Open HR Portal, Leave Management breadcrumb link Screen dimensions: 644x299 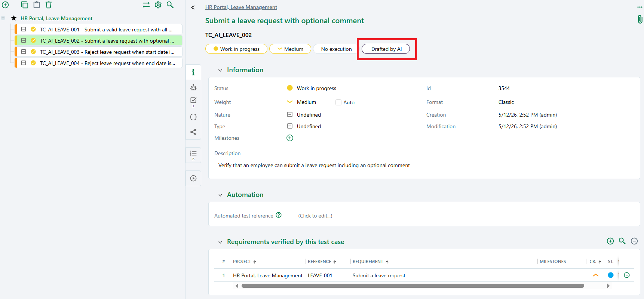coord(241,7)
